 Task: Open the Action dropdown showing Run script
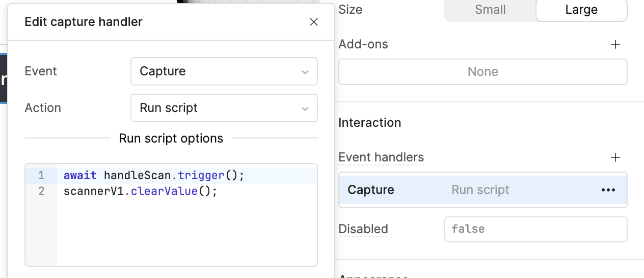pos(224,108)
